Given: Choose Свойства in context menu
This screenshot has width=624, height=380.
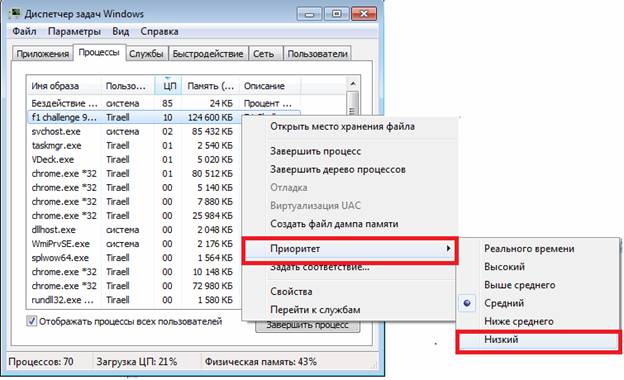Looking at the screenshot, I should tap(291, 291).
